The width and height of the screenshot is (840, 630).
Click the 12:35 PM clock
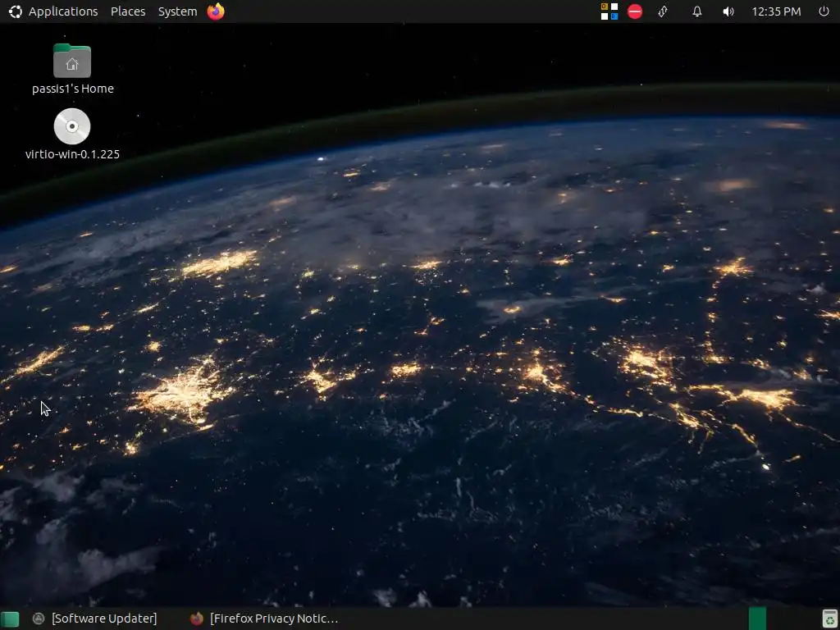point(776,11)
